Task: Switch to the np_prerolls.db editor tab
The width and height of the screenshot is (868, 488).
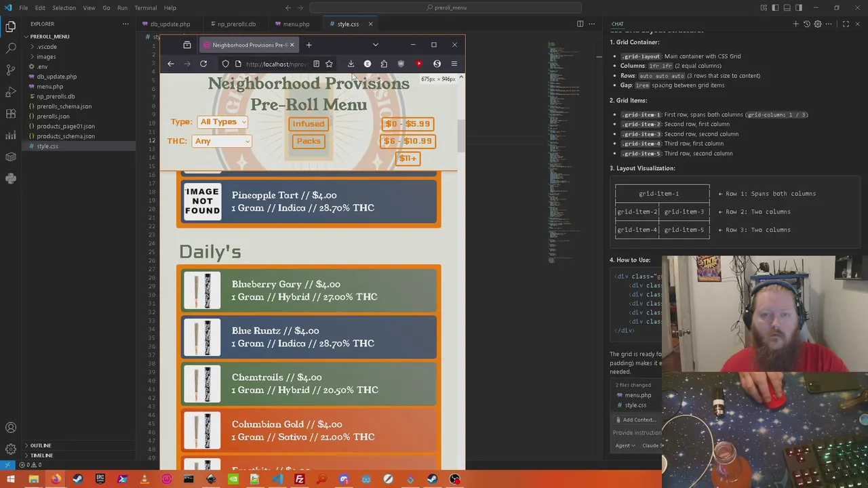Action: pos(237,24)
